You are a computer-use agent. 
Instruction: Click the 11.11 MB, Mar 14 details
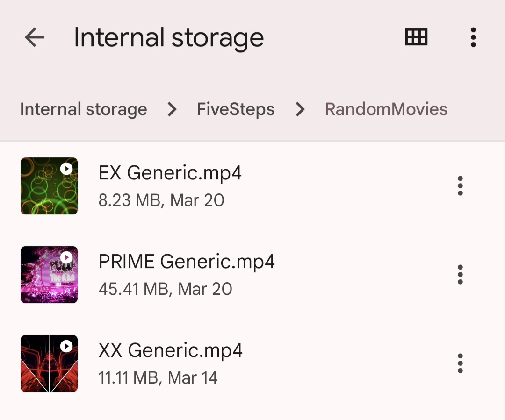[158, 377]
